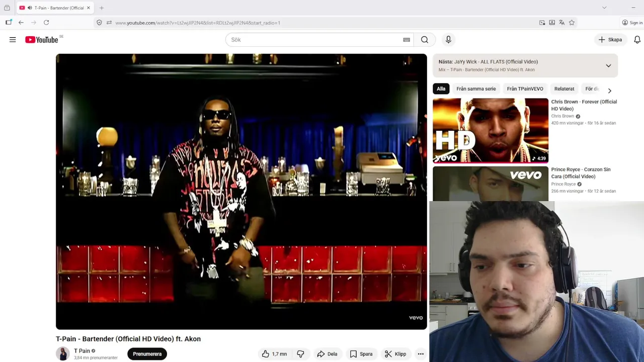The width and height of the screenshot is (644, 362).
Task: Save video to playlist with Spara
Action: (x=361, y=354)
